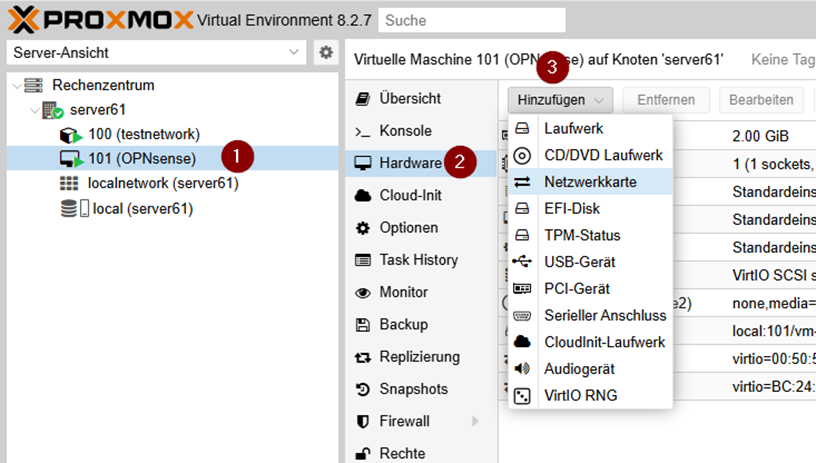
Task: Click the 1 (1 sockets processor value
Action: 774,164
